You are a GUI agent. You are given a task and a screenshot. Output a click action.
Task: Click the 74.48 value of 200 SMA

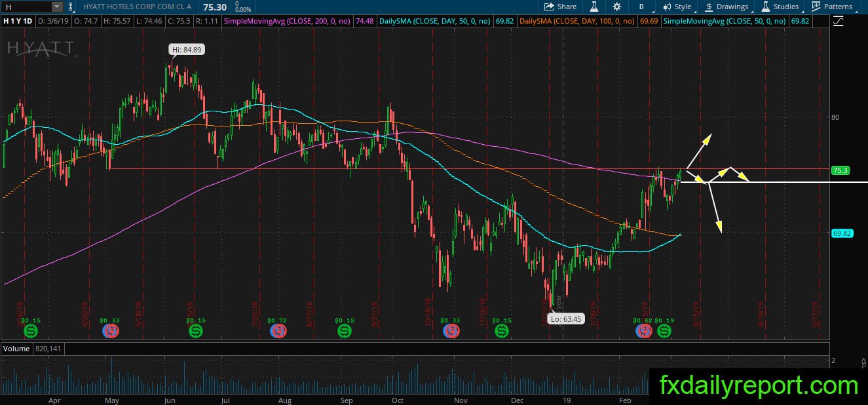(x=364, y=21)
